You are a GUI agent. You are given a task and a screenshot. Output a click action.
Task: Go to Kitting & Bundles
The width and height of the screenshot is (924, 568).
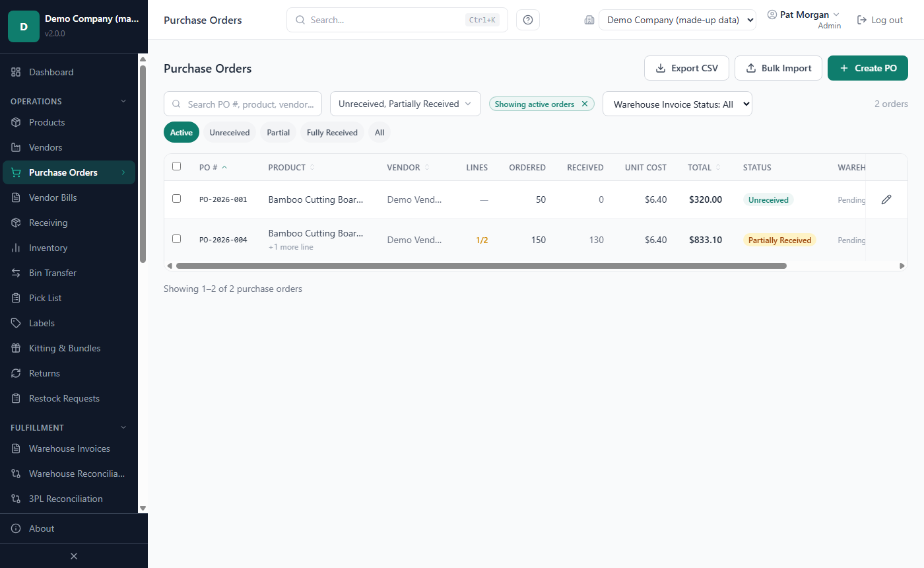point(69,348)
